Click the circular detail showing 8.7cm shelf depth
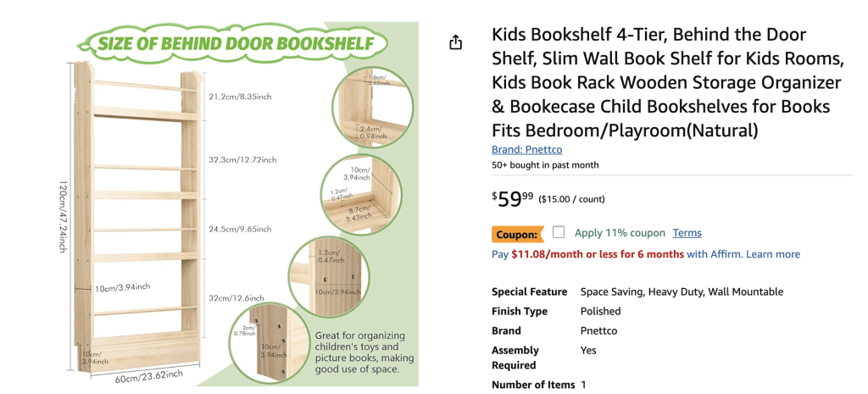The height and width of the screenshot is (394, 868). pyautogui.click(x=362, y=193)
